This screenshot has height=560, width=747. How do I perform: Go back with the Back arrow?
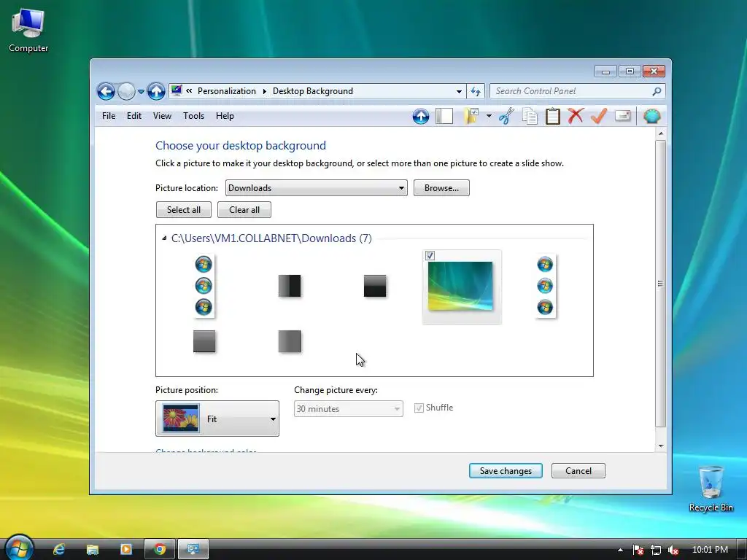pos(106,91)
